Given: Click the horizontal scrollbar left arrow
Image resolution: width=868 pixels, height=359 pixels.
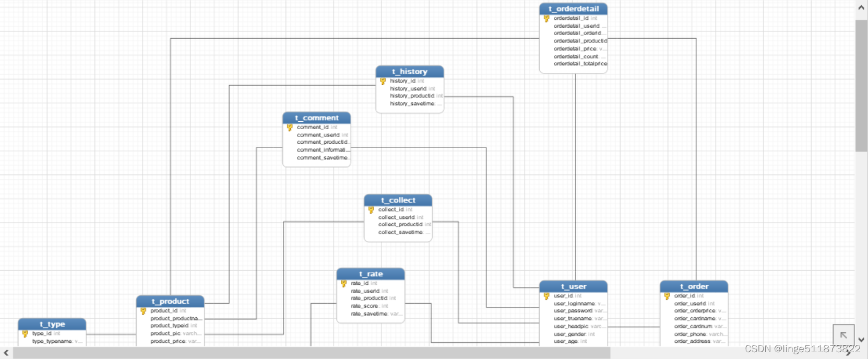Looking at the screenshot, I should [6, 353].
